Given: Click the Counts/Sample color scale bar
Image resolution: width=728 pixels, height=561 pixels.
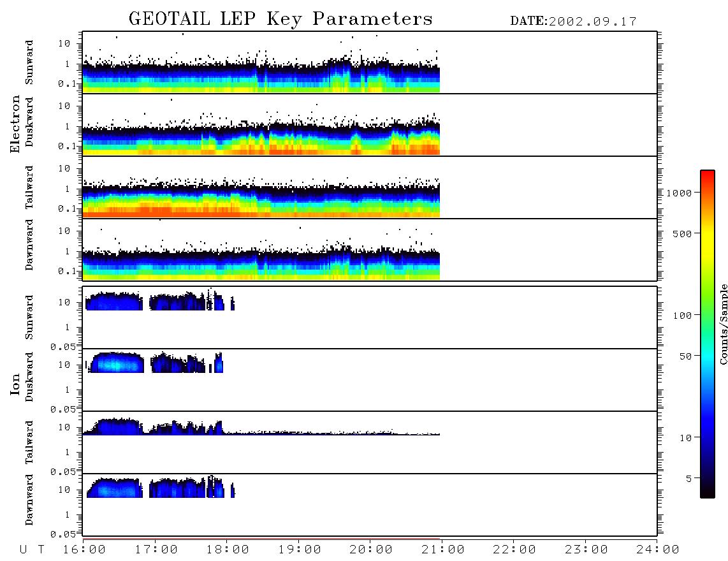Looking at the screenshot, I should pos(708,334).
